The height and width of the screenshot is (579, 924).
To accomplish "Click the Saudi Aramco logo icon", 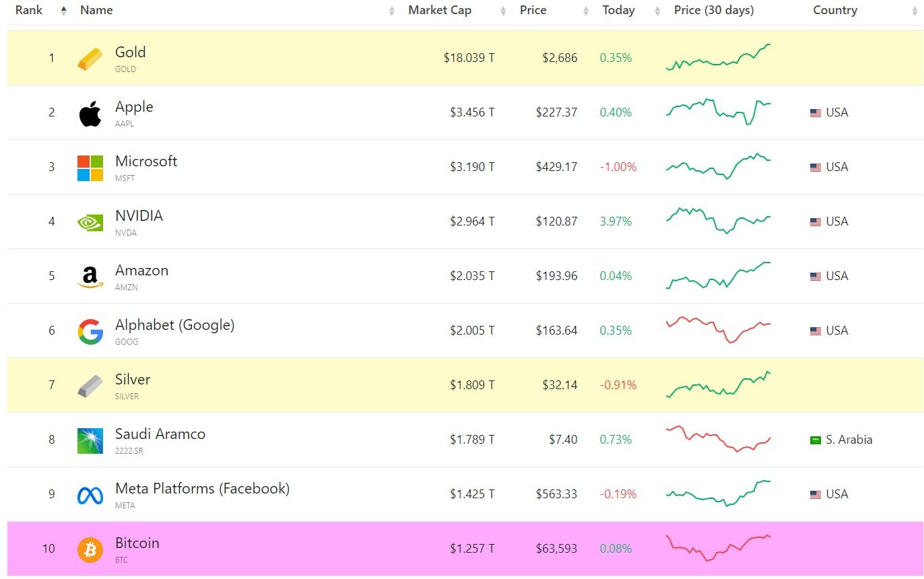I will (x=90, y=441).
